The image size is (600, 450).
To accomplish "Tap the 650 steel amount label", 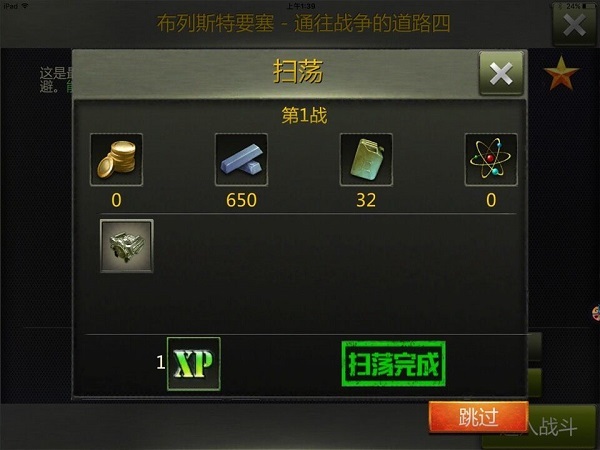I will tap(241, 200).
